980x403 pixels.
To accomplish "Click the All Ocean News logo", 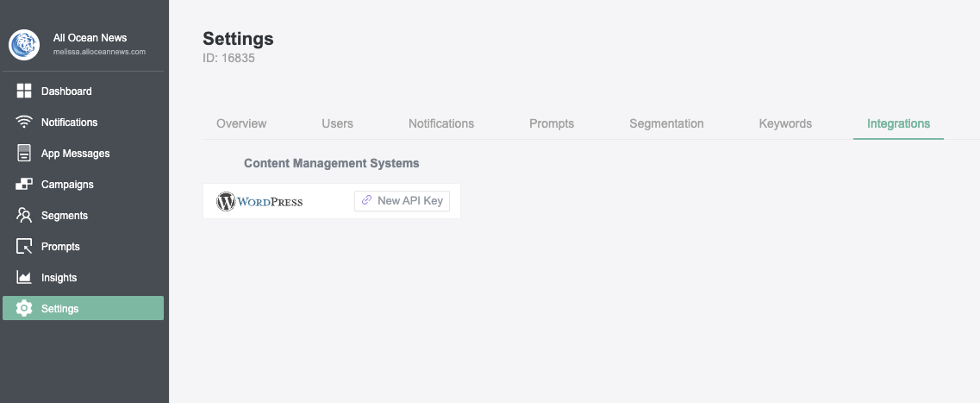I will [24, 44].
